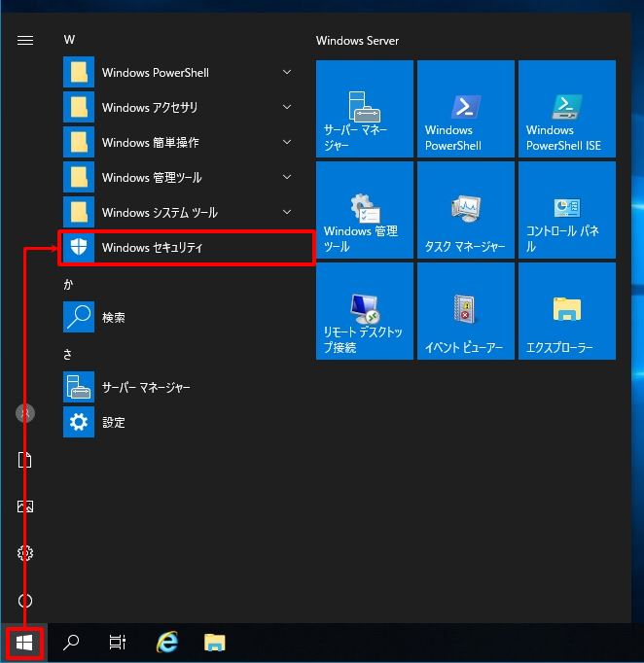Click the 検索 label text

(114, 317)
